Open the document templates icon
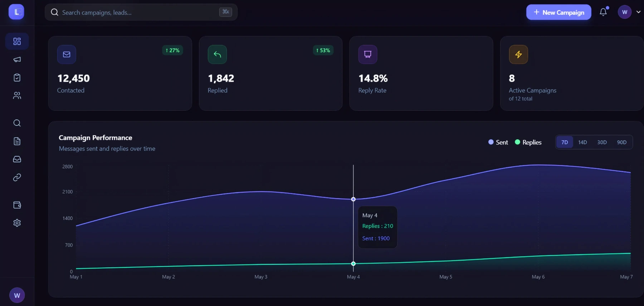 coord(17,141)
